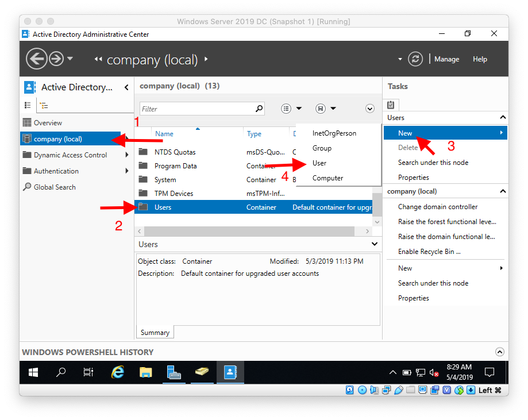528x420 pixels.
Task: Click the Tasks panel clipboard icon
Action: pos(391,105)
